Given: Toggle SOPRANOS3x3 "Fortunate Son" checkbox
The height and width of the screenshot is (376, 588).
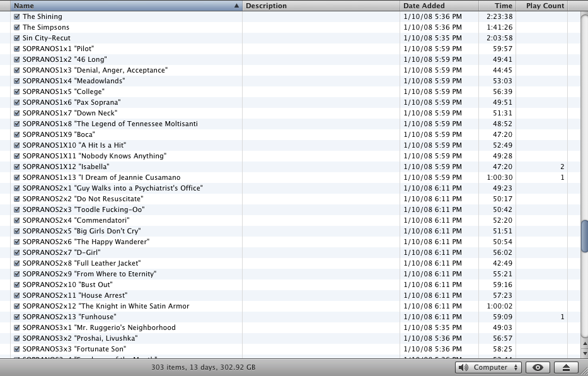Looking at the screenshot, I should click(17, 349).
